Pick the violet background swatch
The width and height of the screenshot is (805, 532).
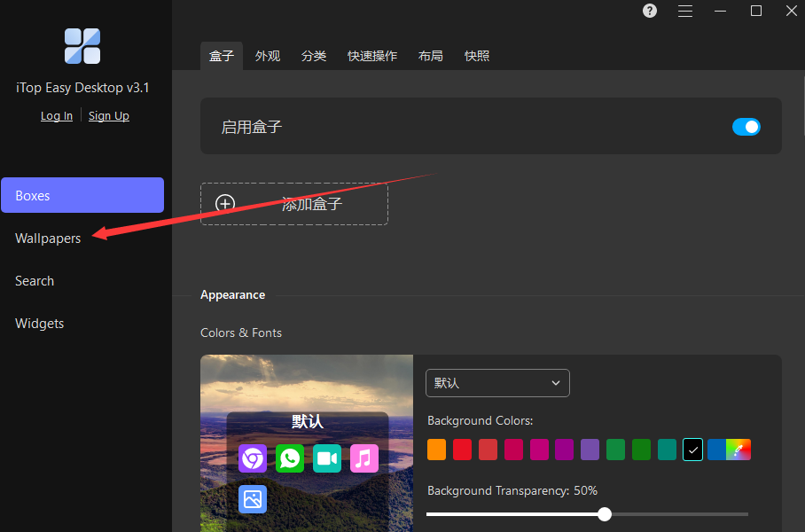point(590,450)
